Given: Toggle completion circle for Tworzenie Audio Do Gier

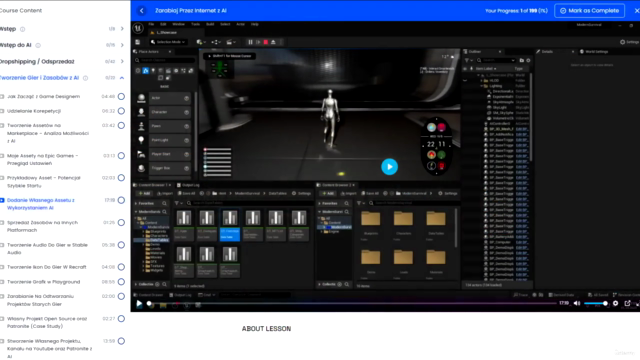Looking at the screenshot, I should (121, 245).
